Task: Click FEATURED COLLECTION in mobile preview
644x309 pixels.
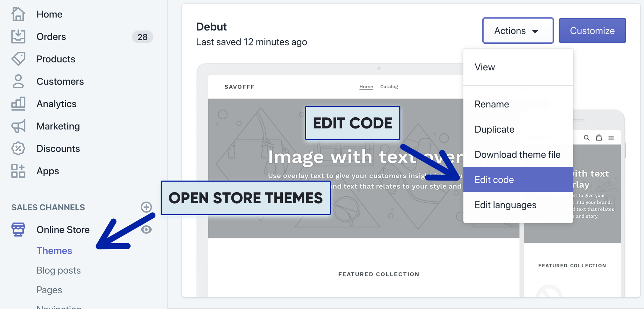Action: (572, 266)
